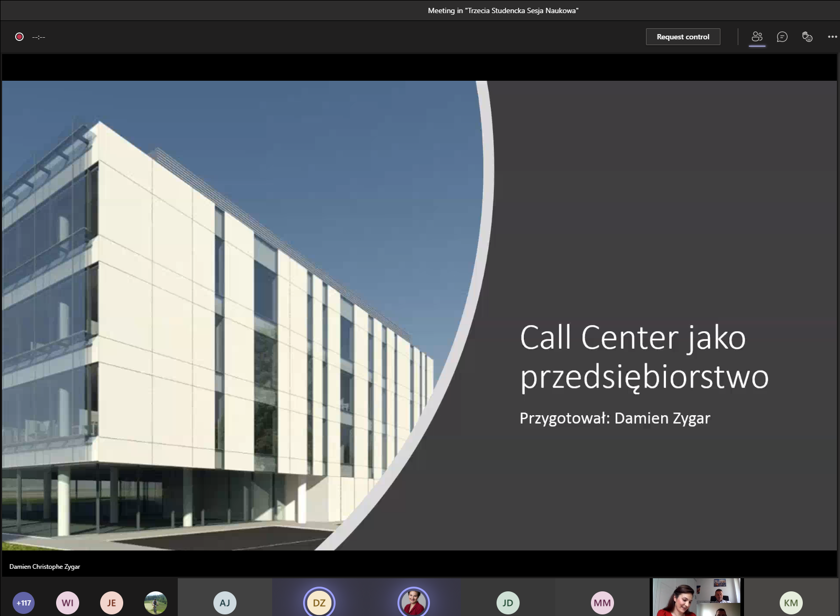This screenshot has height=616, width=840.
Task: Select the DZ presenter avatar
Action: [x=319, y=603]
